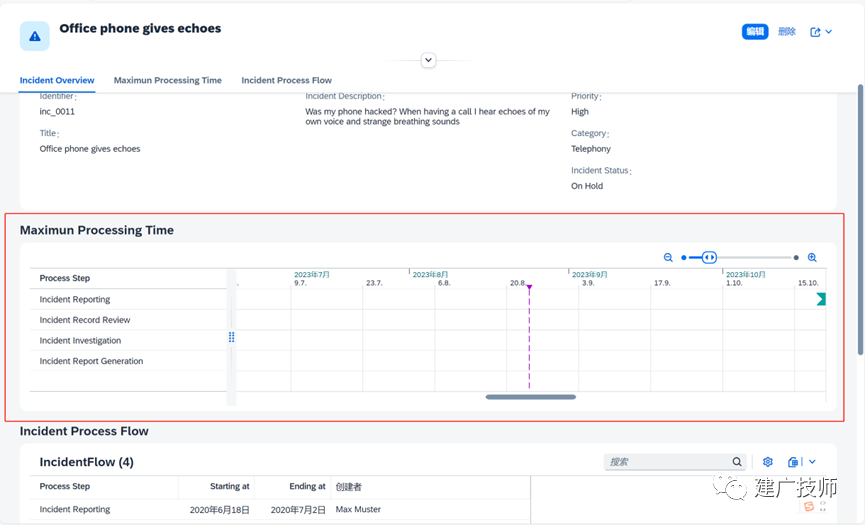Zoom out the Gantt chart timeline

(668, 258)
